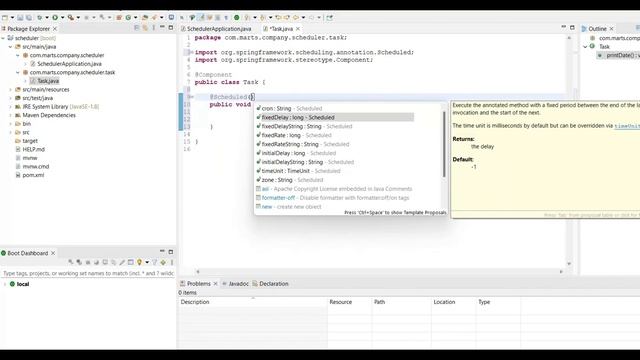This screenshot has height=360, width=640.
Task: Click the editor vertical scrollbar down arrow
Action: point(569,264)
